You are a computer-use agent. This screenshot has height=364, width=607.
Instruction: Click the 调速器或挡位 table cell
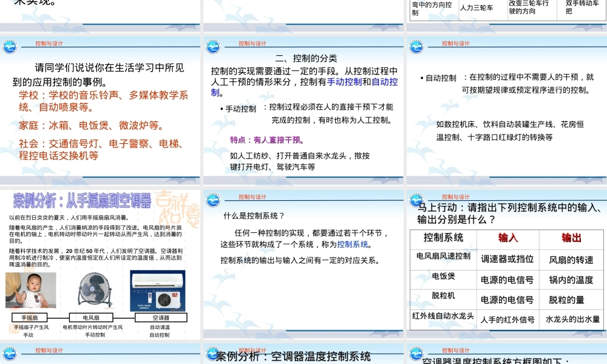pyautogui.click(x=507, y=259)
